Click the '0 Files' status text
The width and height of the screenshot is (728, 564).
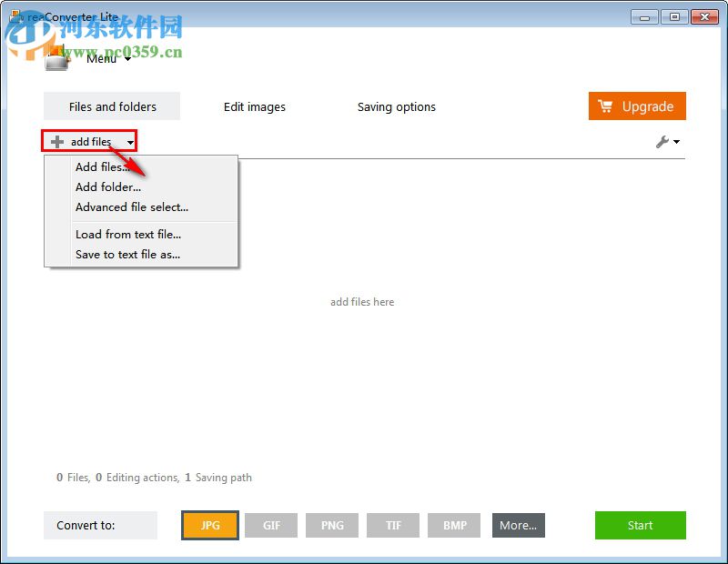(x=73, y=478)
